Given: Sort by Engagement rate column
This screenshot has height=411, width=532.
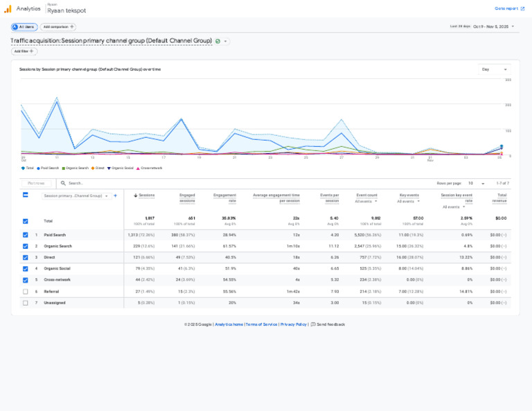Looking at the screenshot, I should [224, 198].
